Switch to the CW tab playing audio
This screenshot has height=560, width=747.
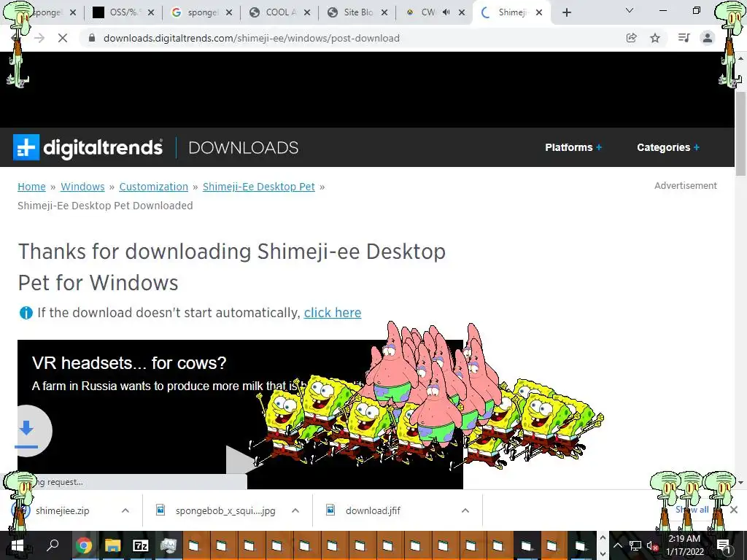(427, 12)
